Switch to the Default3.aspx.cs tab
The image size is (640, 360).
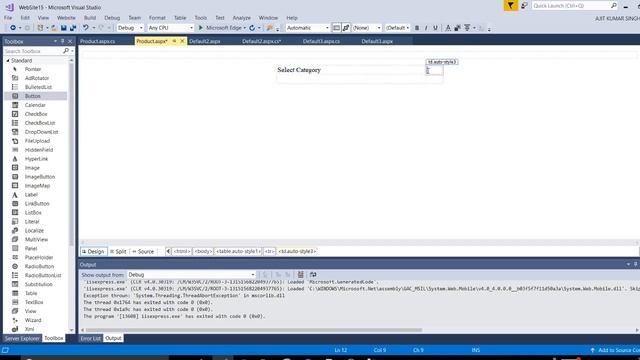pyautogui.click(x=321, y=41)
